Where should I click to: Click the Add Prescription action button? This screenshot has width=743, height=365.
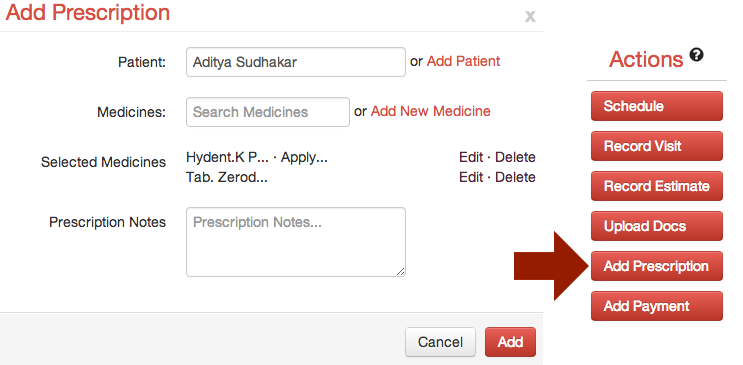(x=657, y=266)
